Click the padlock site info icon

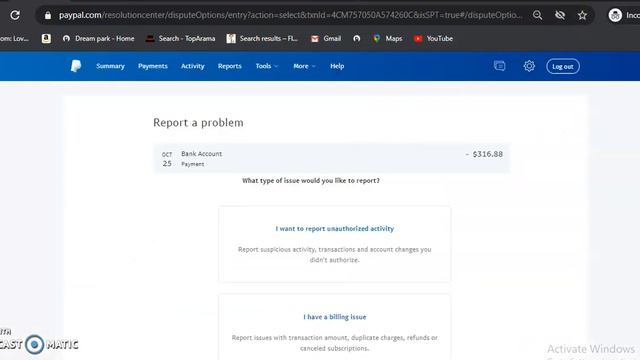tap(48, 16)
